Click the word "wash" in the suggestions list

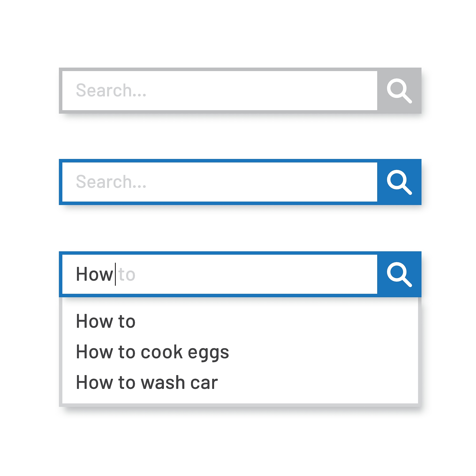click(163, 382)
